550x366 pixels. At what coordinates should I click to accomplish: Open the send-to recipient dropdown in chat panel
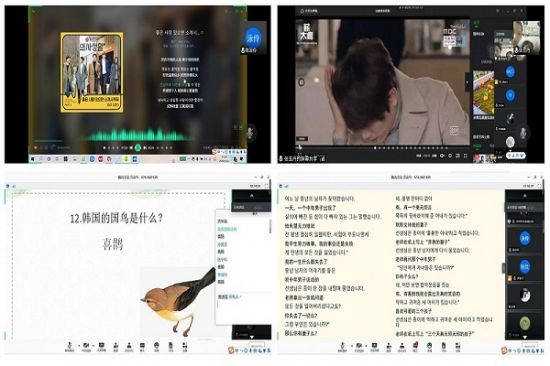(x=234, y=297)
